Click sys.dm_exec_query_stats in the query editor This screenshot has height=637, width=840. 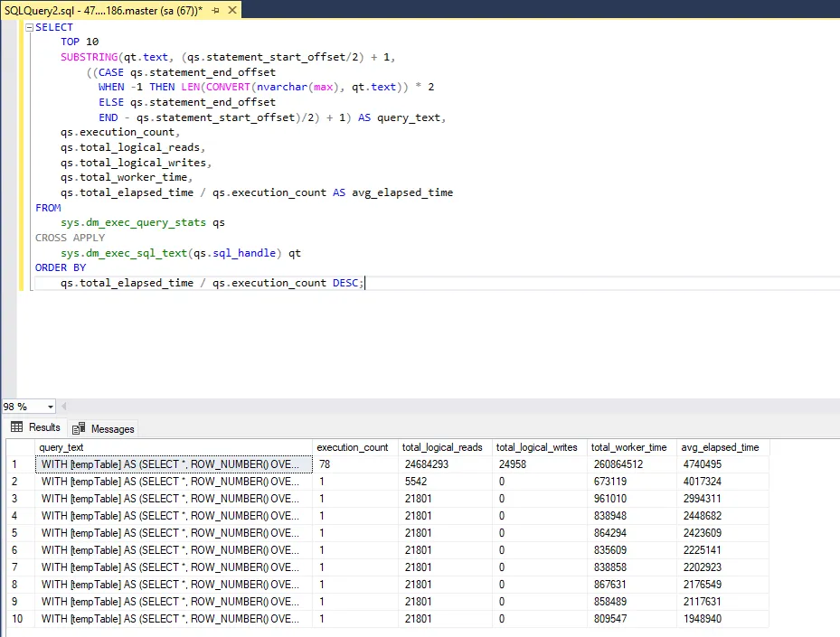[x=133, y=222]
